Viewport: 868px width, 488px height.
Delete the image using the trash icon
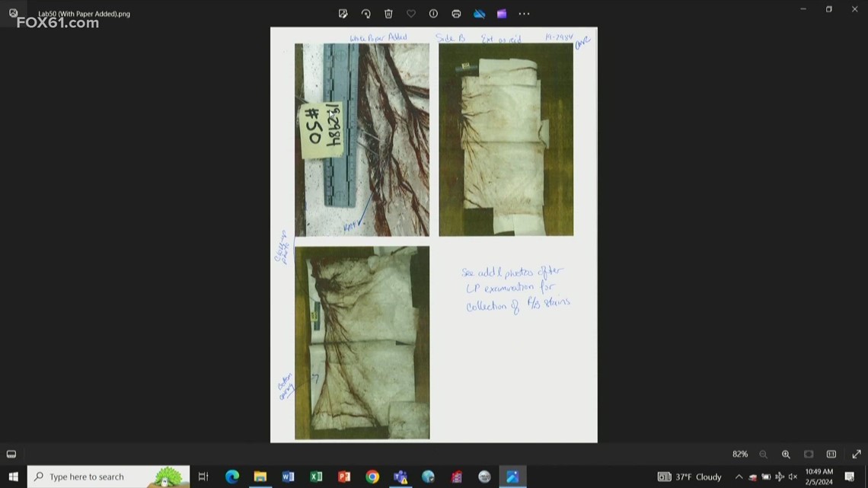(389, 13)
